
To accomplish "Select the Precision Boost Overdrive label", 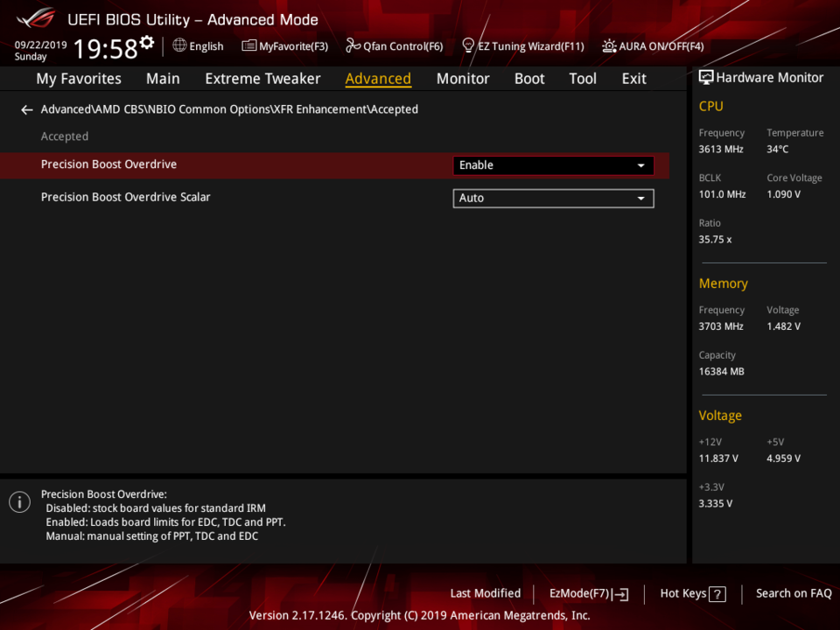I will coord(108,164).
